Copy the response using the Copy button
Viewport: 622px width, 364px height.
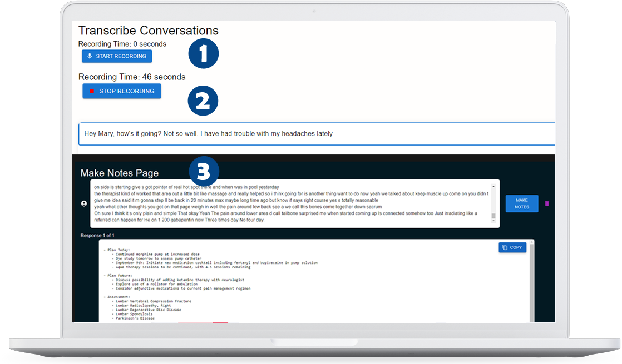pos(512,247)
